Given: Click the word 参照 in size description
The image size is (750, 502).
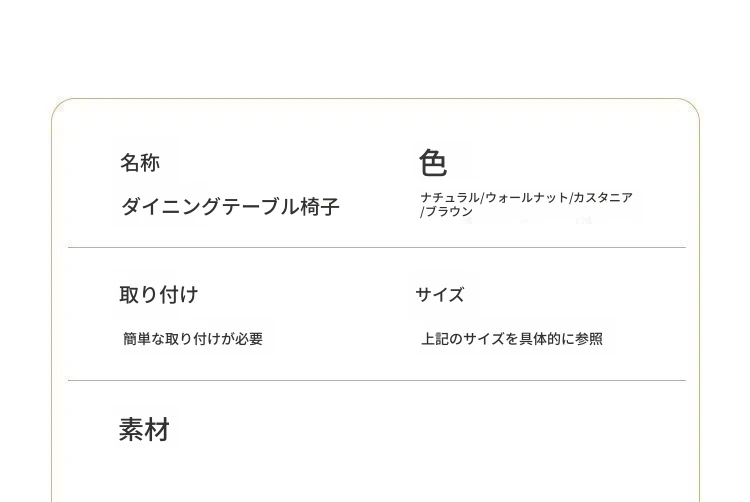Looking at the screenshot, I should 589,339.
